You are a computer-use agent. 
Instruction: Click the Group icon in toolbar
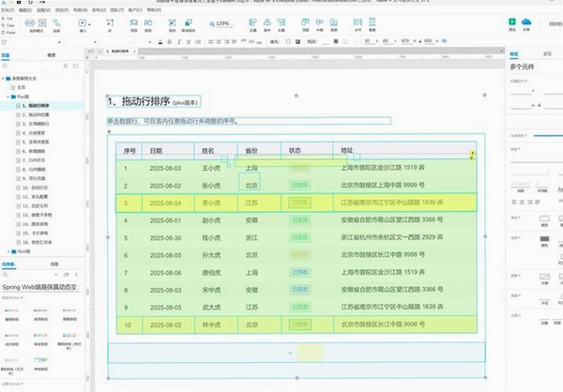click(173, 23)
